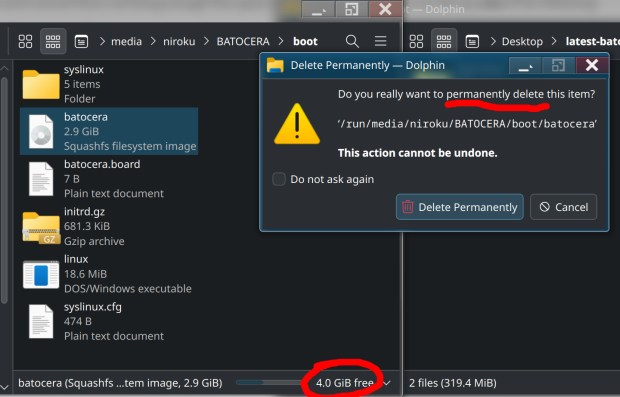Viewport: 620px width, 397px height.
Task: Select Icons view in right Dolphin window
Action: [416, 41]
